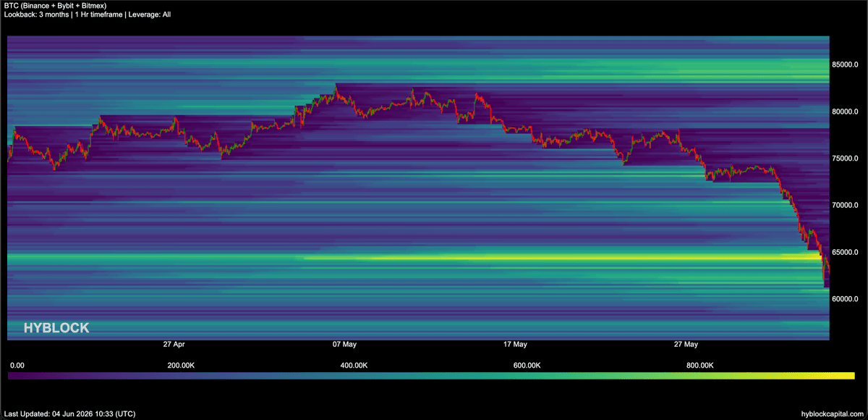Screen dimensions: 868x420
Task: Select the 27 Apr date marker
Action: pos(174,345)
